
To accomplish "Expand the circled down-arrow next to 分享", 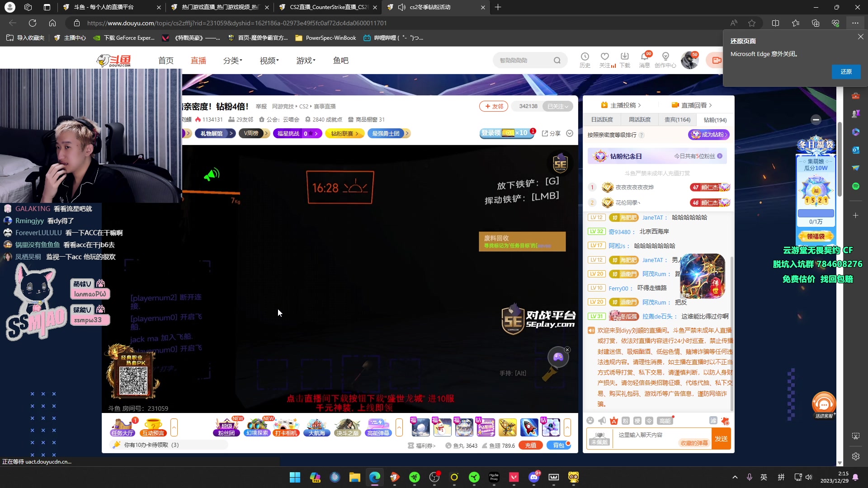I will [570, 133].
